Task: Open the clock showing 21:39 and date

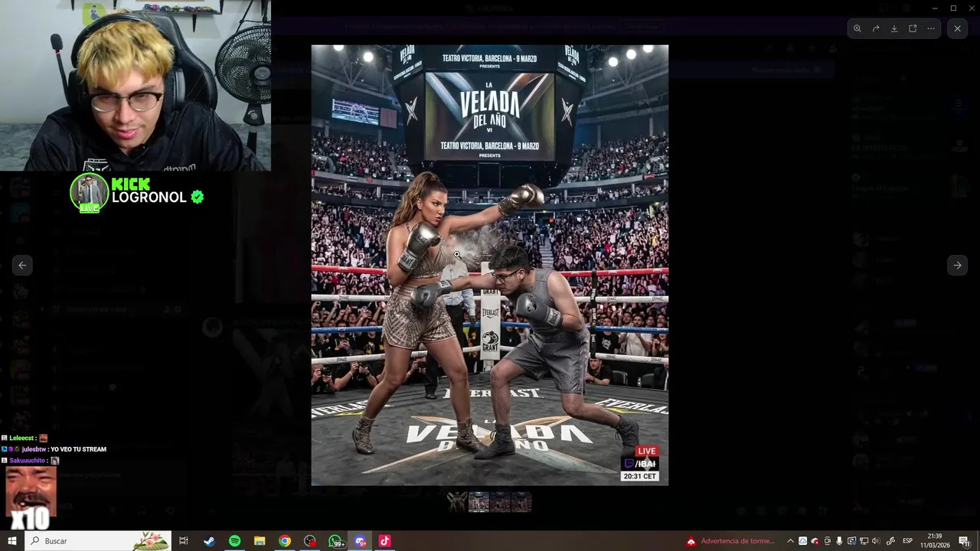Action: tap(935, 541)
